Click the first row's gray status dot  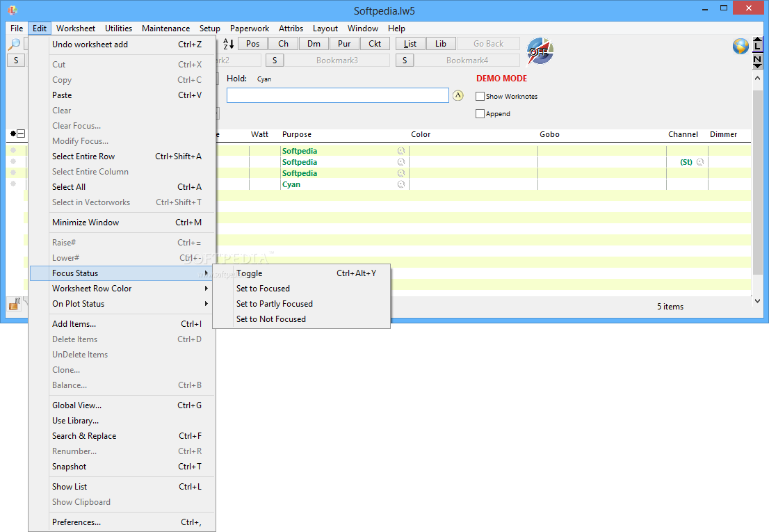pyautogui.click(x=13, y=150)
